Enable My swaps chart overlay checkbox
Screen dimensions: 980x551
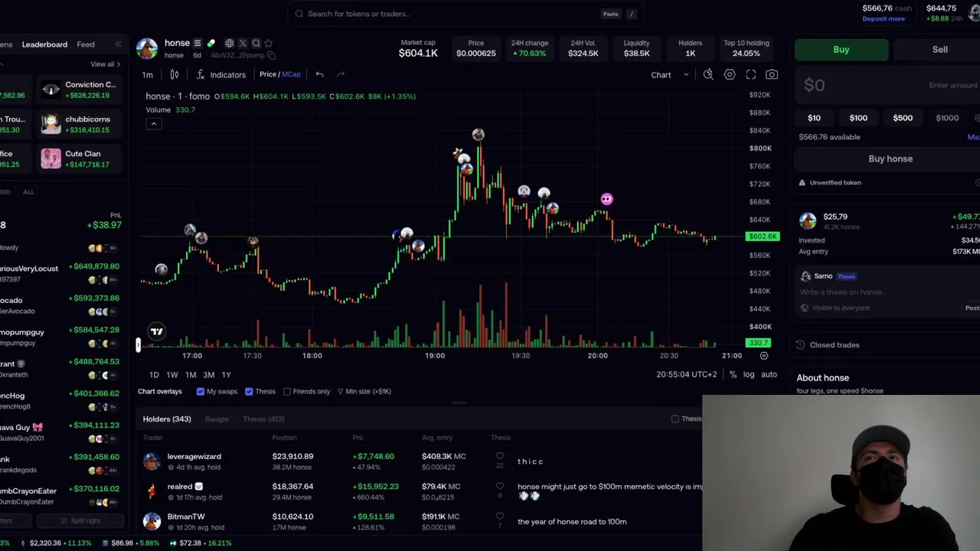click(x=201, y=392)
